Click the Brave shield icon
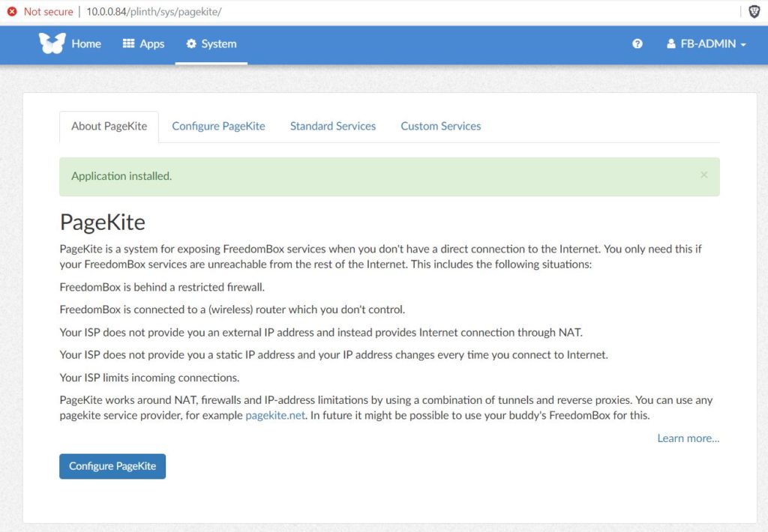The image size is (768, 532). 754,12
